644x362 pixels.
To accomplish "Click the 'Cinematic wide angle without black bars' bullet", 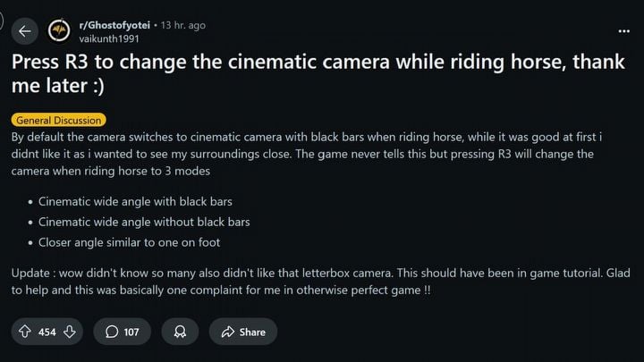I will [144, 222].
